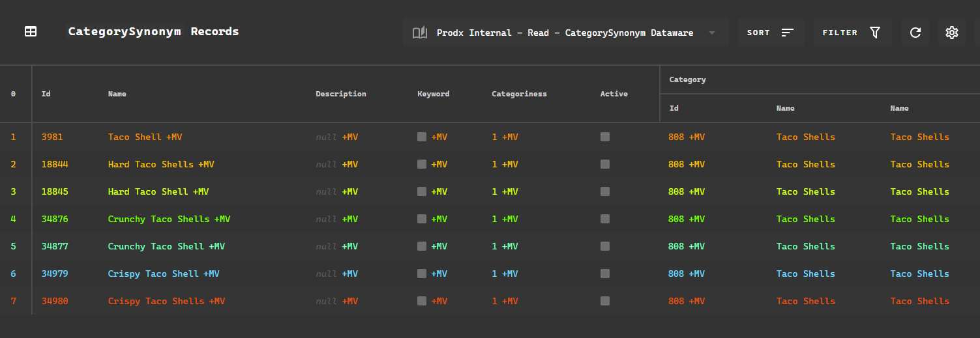Toggle Active checkbox for Taco Shell row
This screenshot has width=980, height=338.
pos(605,137)
